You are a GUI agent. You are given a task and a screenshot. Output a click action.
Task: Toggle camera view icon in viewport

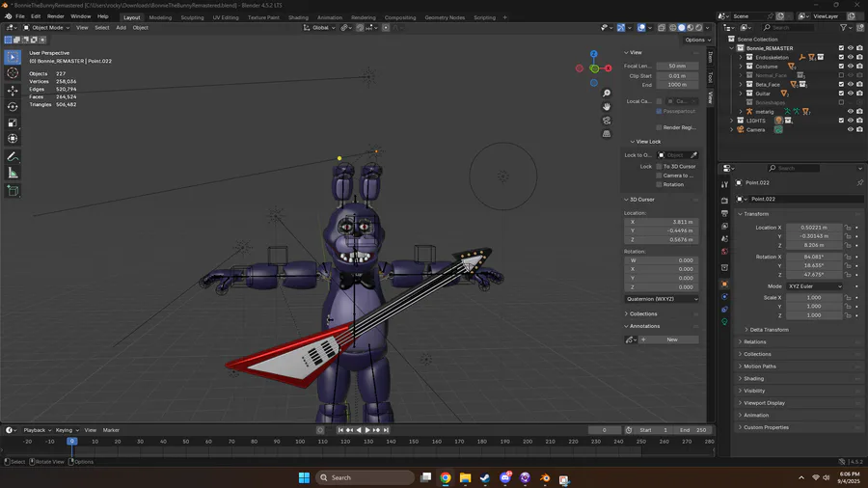[607, 121]
